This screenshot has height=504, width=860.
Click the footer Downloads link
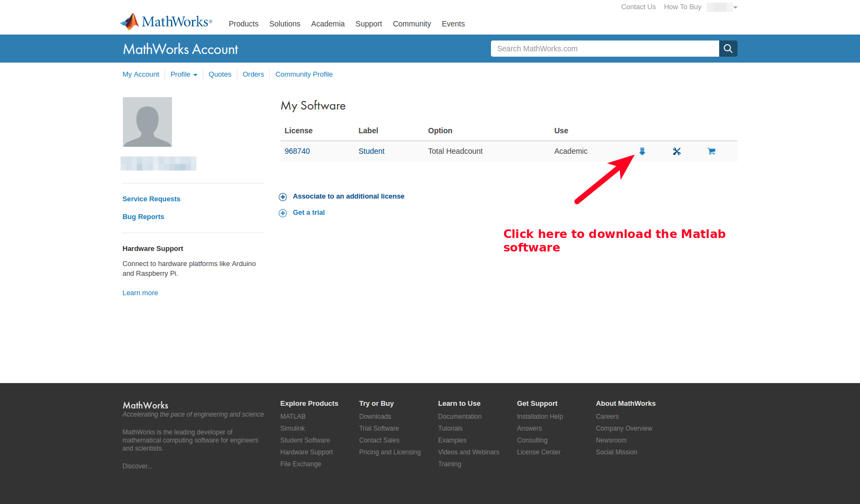[375, 417]
